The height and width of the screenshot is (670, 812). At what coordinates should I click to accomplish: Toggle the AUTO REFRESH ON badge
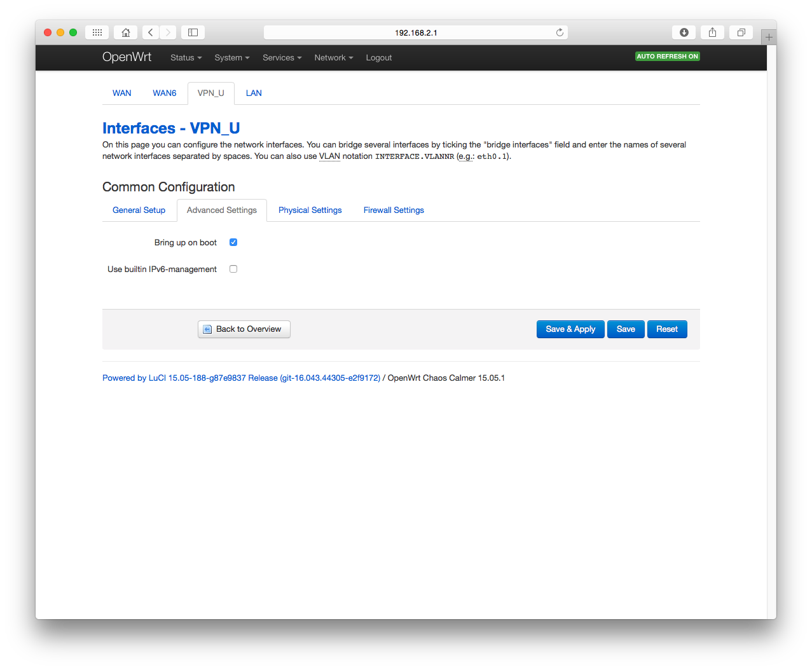pos(668,57)
